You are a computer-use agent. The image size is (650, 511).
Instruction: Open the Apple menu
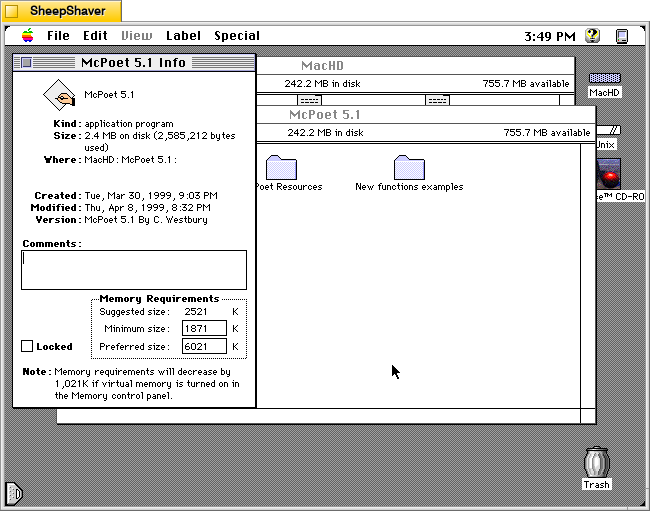point(28,36)
